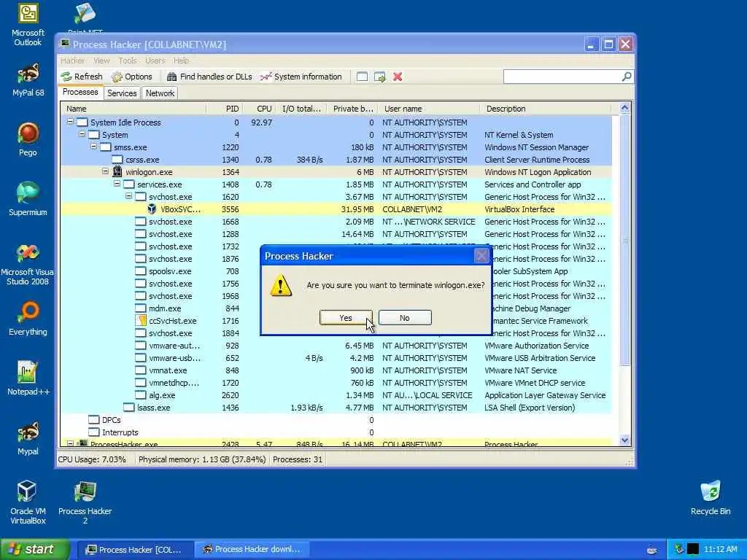Select the ccSvcHst.exe process icon
This screenshot has width=747, height=560.
click(141, 321)
